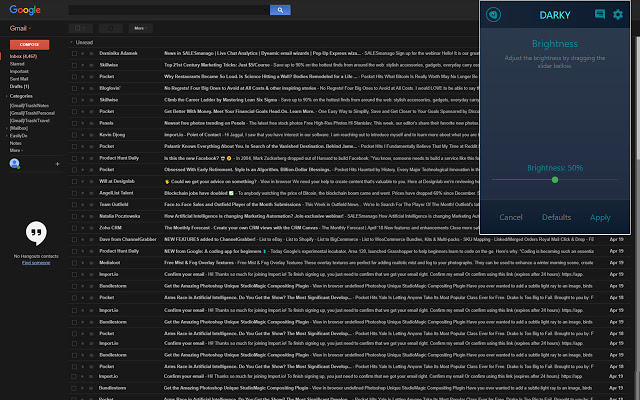640x400 pixels.
Task: Mark the Dave from ChannelGrabber email as important
Action: 91,240
